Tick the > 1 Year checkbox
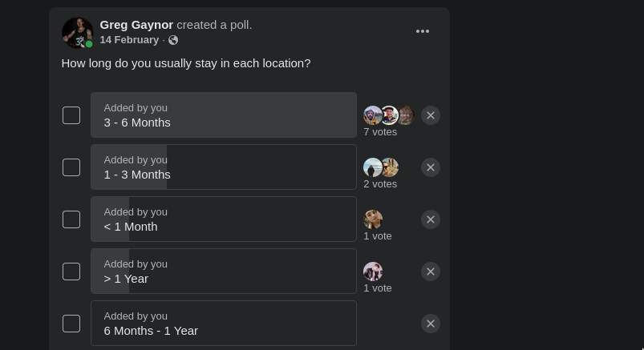The height and width of the screenshot is (350, 644). point(71,272)
